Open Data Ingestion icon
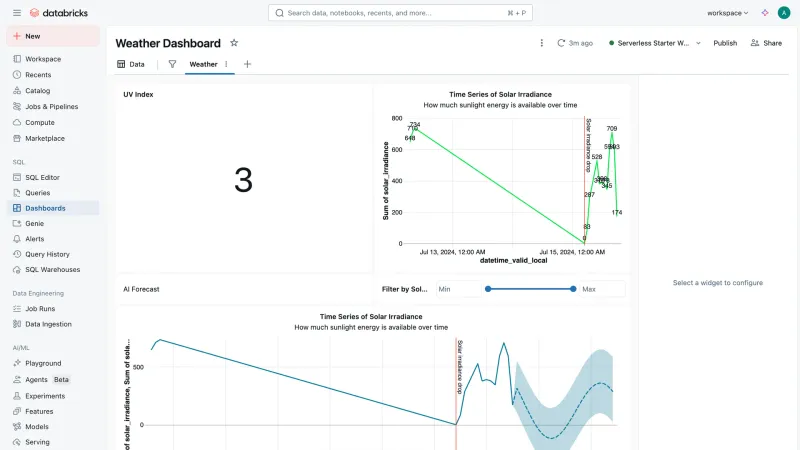The image size is (800, 450). point(17,324)
